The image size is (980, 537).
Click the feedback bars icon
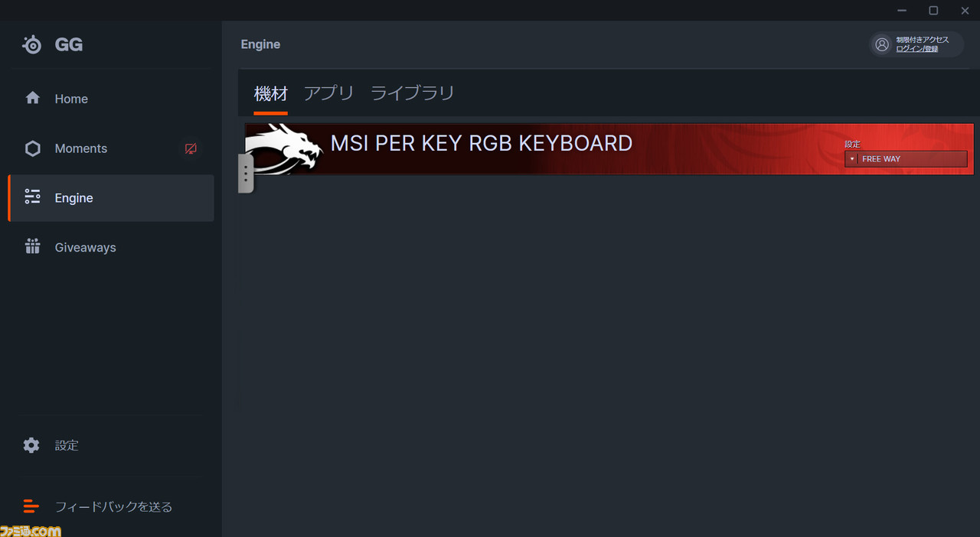coord(31,506)
